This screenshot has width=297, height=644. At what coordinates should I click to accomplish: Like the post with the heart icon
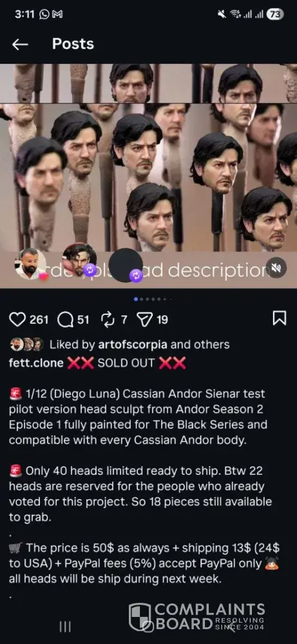17,319
